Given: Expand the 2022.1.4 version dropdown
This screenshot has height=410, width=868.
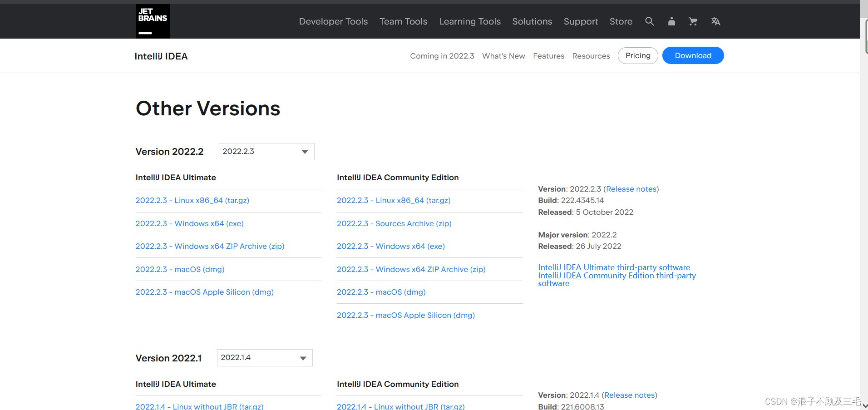Looking at the screenshot, I should pos(265,358).
